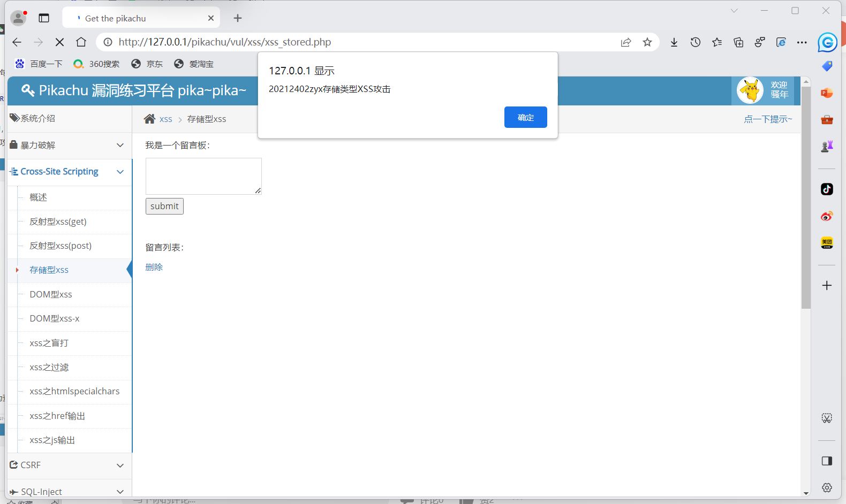Open 360搜索 bookmark
846x504 pixels.
[96, 64]
